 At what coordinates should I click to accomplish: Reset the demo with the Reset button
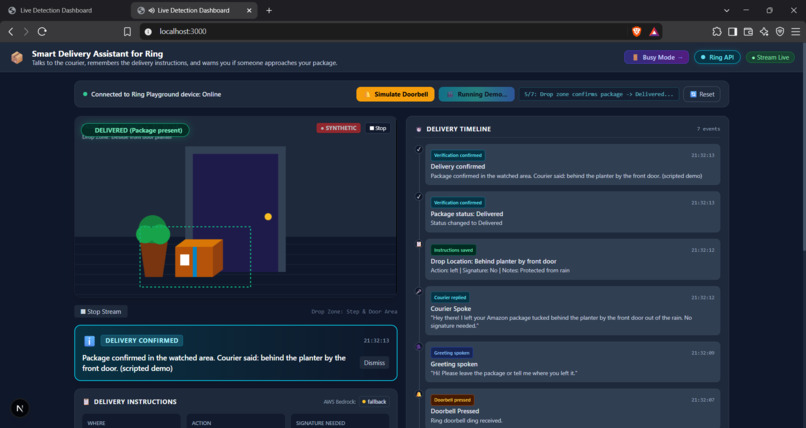point(702,95)
